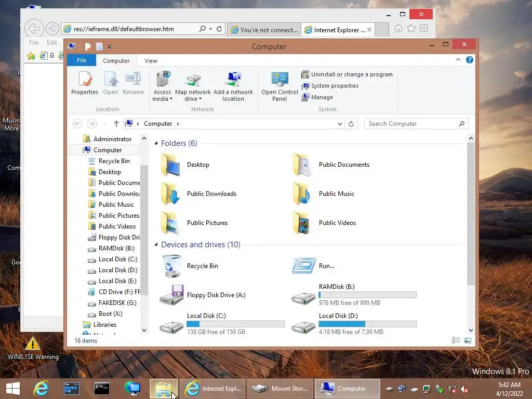Screen dimensions: 532x399
Task: Open Quick Access Toolbar customize dropdown
Action: coord(109,47)
